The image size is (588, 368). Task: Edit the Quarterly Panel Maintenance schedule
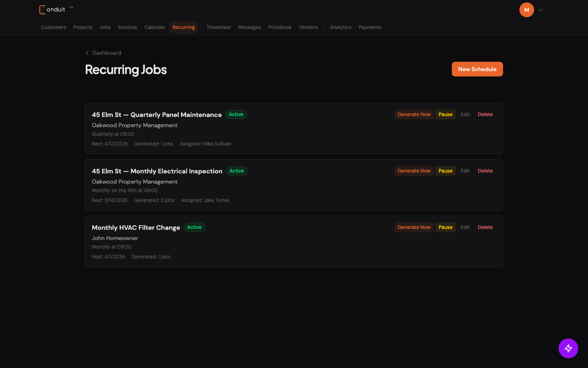[x=465, y=114]
